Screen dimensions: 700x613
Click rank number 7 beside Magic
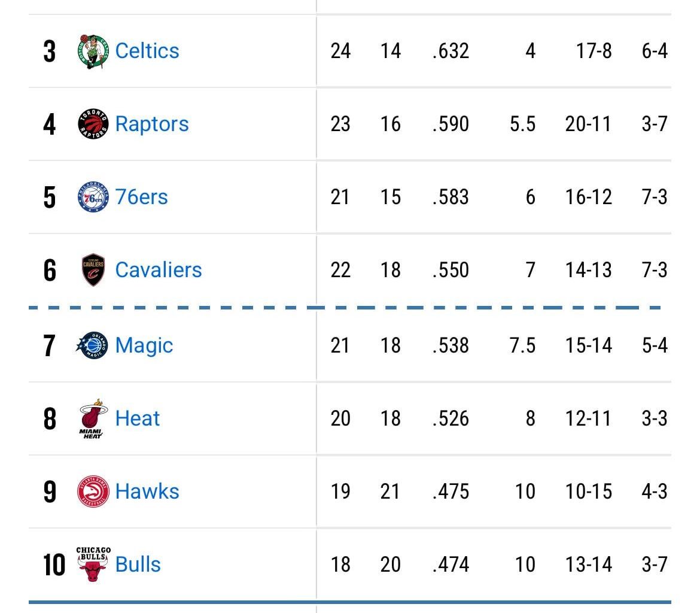point(50,345)
